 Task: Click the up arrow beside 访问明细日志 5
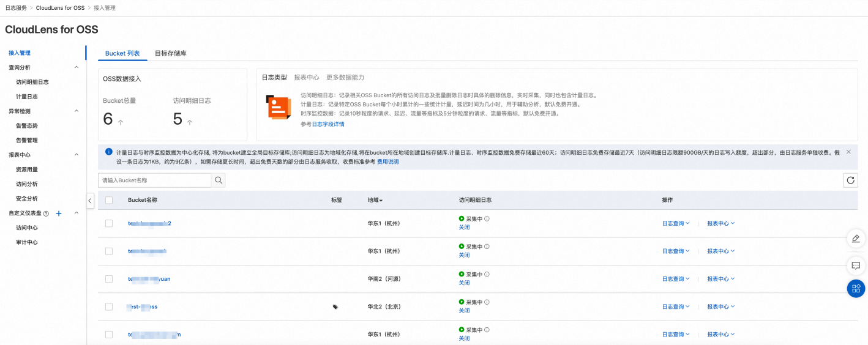190,122
